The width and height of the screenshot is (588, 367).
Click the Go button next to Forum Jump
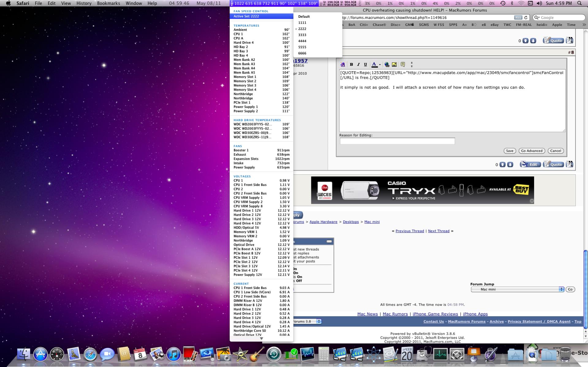570,289
